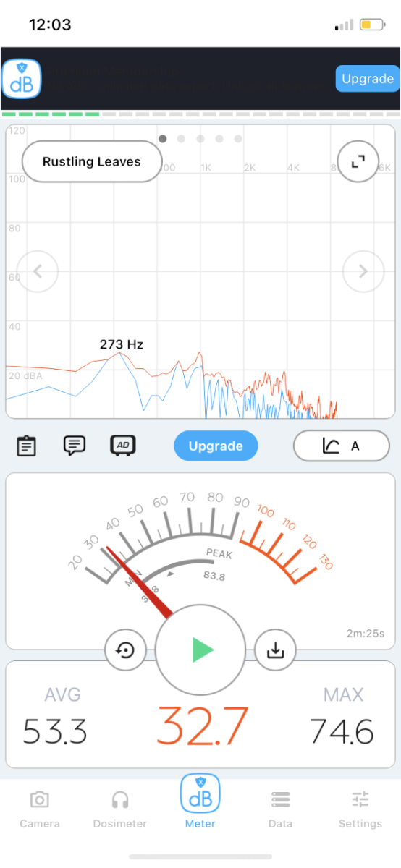Open the comment bubble icon
This screenshot has width=401, height=868.
tap(75, 446)
